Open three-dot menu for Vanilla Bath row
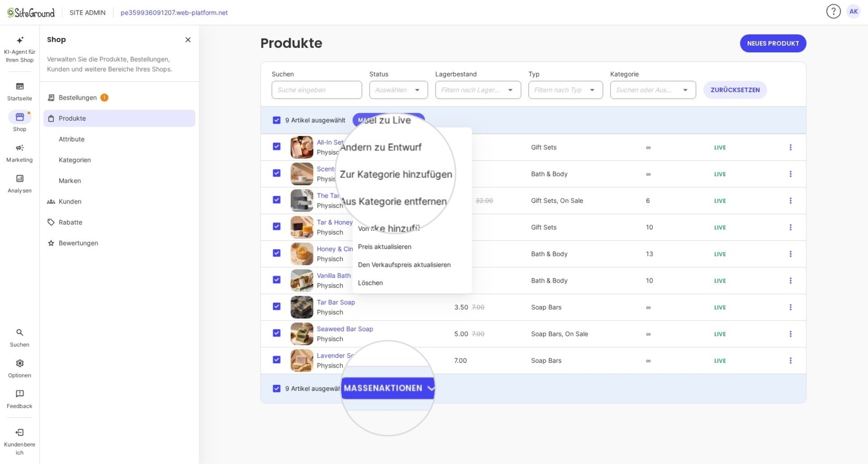 click(790, 281)
